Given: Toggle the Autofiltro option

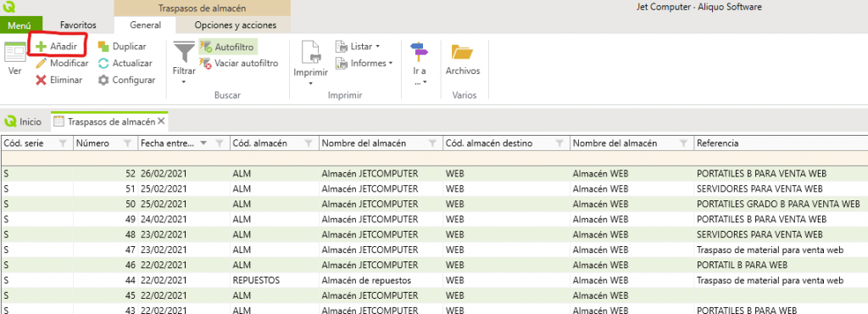Looking at the screenshot, I should [227, 47].
